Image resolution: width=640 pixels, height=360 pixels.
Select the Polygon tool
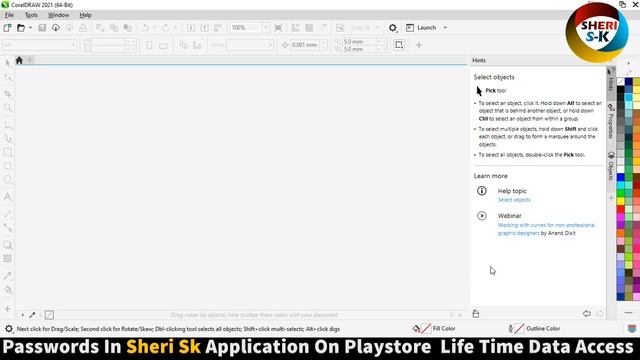point(7,180)
